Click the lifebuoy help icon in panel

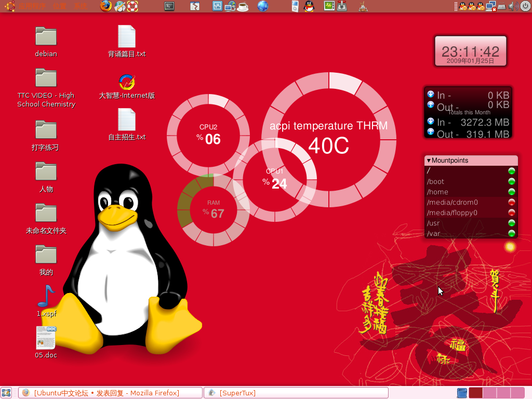pos(132,6)
